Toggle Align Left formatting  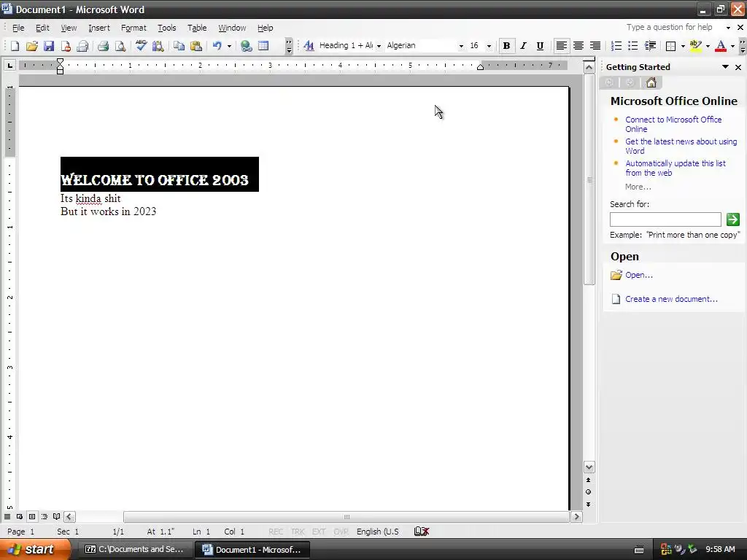pyautogui.click(x=561, y=46)
